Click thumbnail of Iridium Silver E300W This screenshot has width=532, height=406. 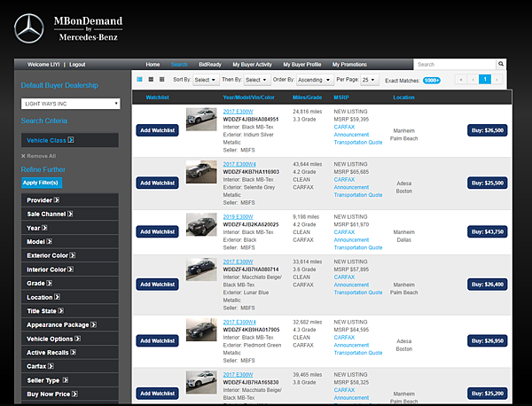tap(201, 120)
